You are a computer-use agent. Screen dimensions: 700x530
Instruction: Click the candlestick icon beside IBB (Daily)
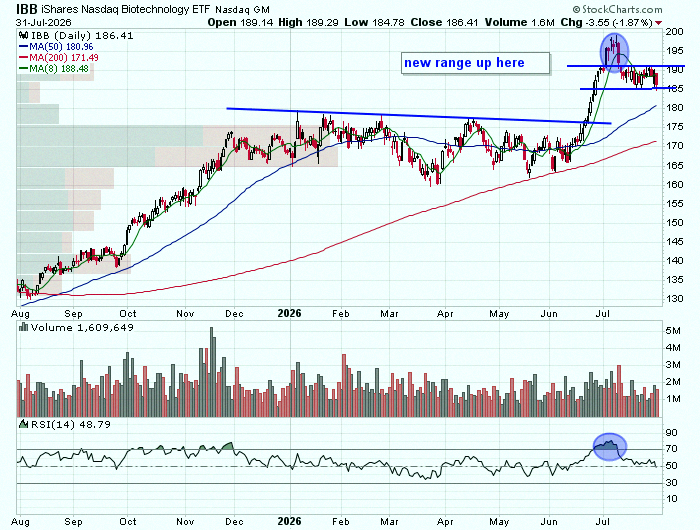tap(24, 36)
